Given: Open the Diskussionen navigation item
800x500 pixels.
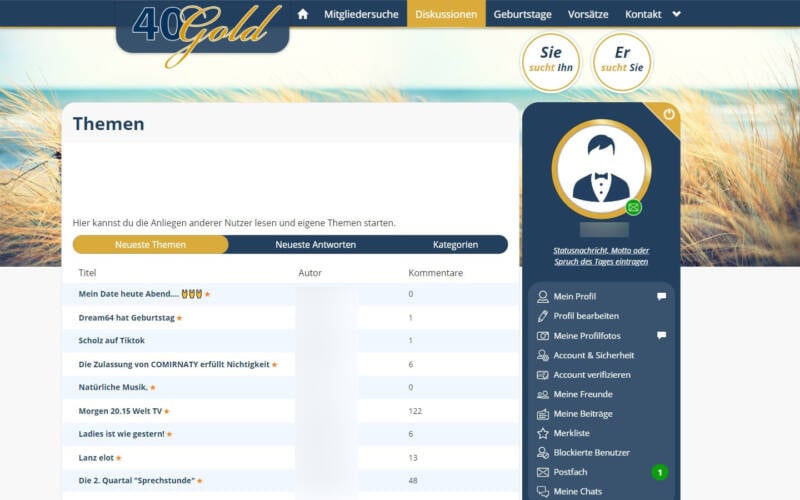Looking at the screenshot, I should [x=446, y=14].
